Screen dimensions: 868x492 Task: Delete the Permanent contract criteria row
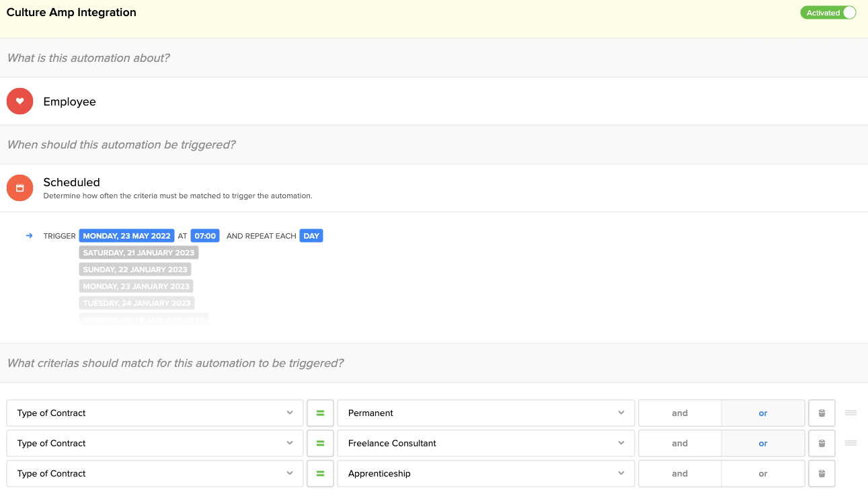click(x=822, y=413)
